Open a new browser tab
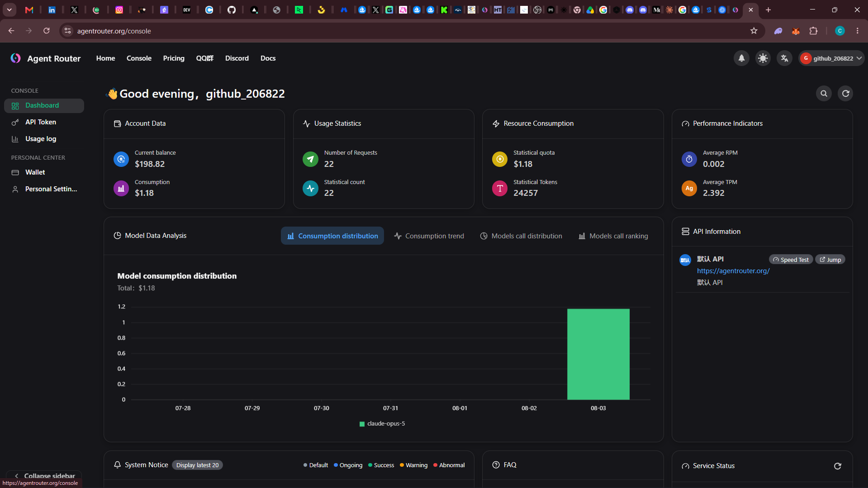Viewport: 868px width, 488px height. pyautogui.click(x=768, y=9)
